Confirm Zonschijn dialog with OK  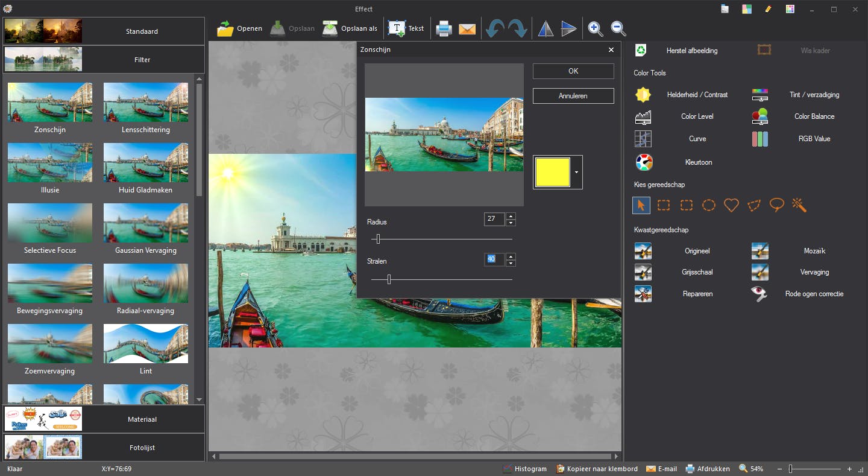573,71
